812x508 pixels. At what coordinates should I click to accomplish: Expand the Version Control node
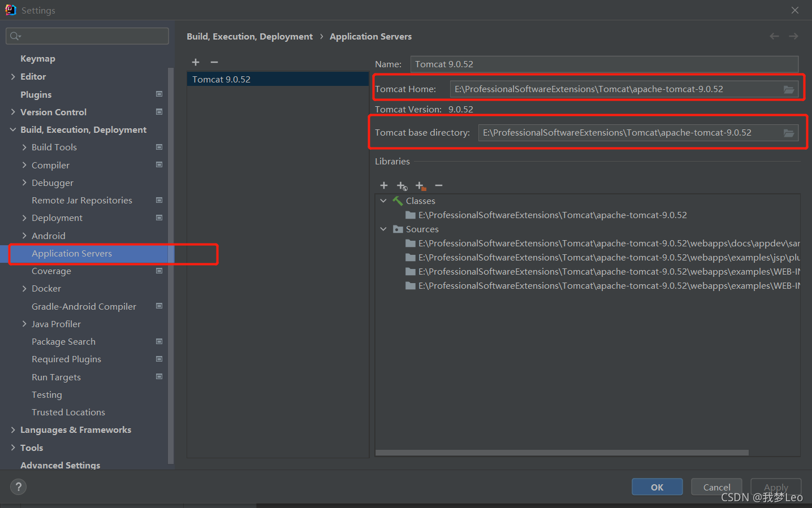click(13, 112)
